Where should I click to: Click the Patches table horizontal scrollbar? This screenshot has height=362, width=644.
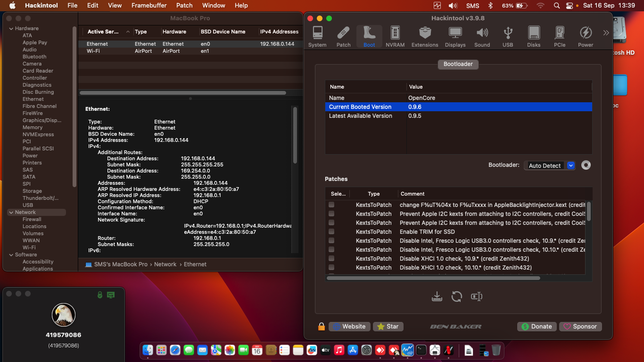[x=433, y=278]
